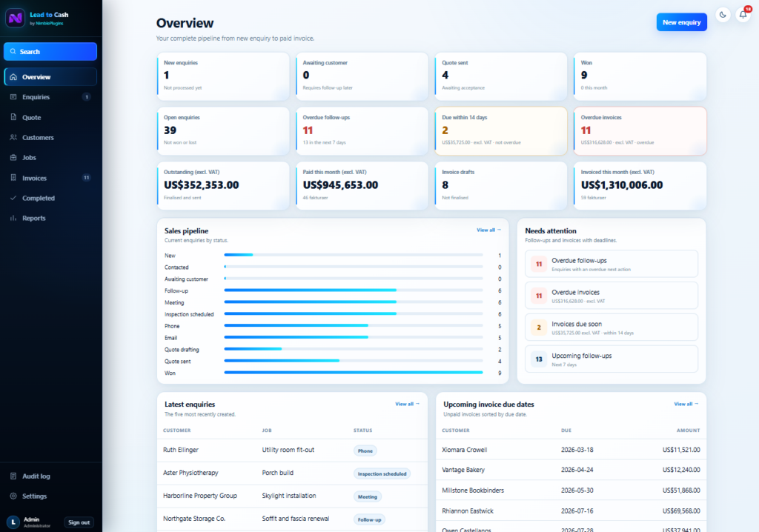The image size is (759, 532).
Task: Open the Invoices menu item
Action: click(50, 178)
